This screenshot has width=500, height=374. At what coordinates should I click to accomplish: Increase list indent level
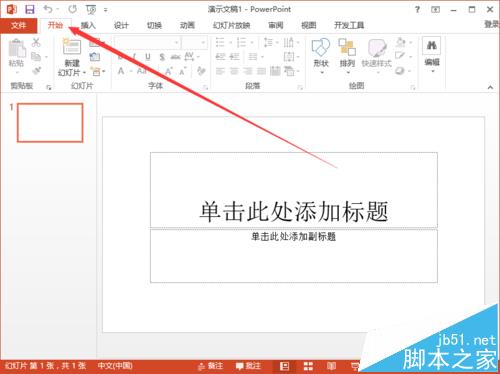235,57
